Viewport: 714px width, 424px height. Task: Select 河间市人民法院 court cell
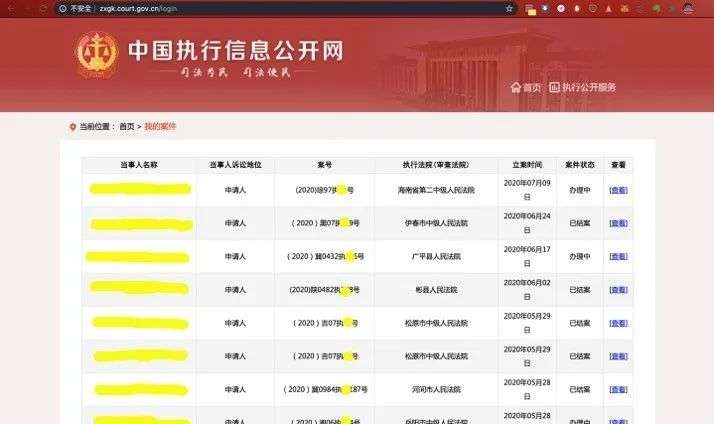point(436,389)
